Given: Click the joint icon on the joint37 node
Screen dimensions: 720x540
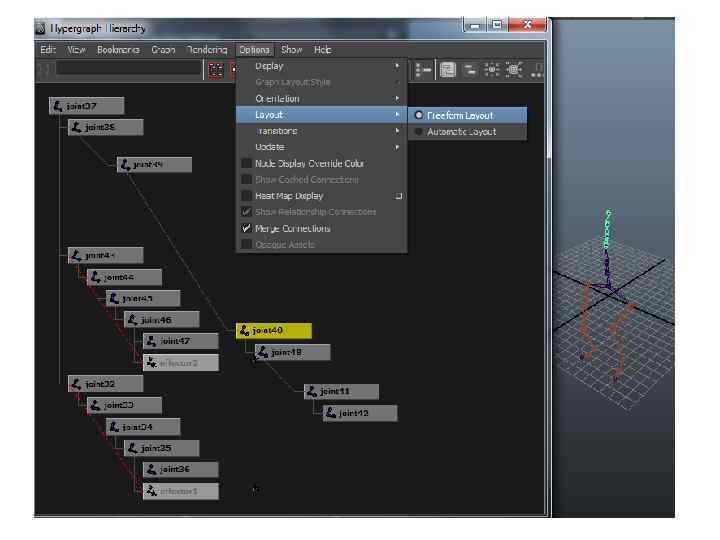Looking at the screenshot, I should (x=57, y=106).
